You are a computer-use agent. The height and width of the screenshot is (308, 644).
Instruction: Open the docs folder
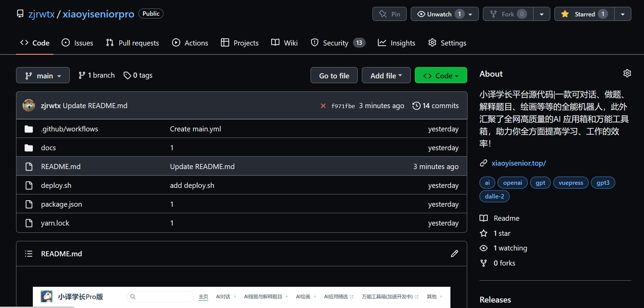[48, 148]
